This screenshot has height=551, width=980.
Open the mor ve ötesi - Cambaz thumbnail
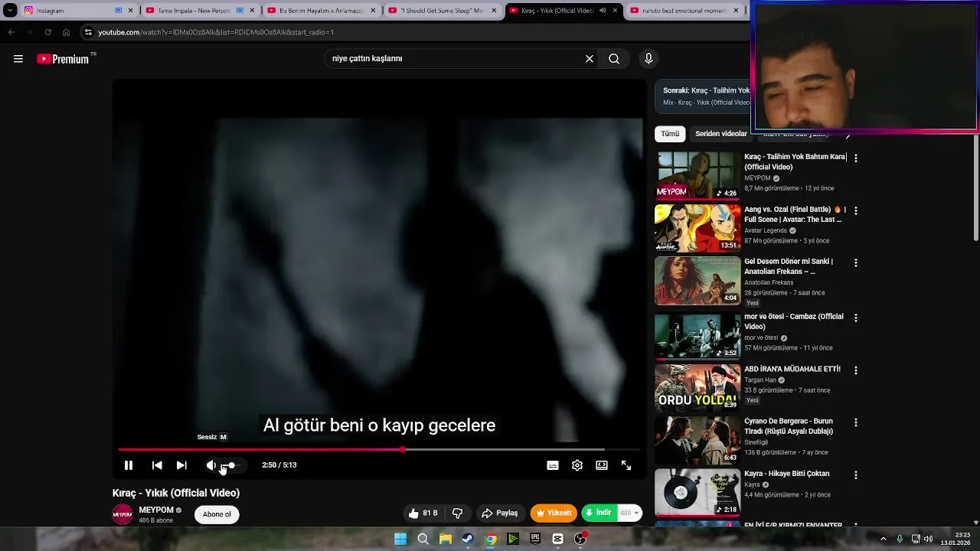697,334
